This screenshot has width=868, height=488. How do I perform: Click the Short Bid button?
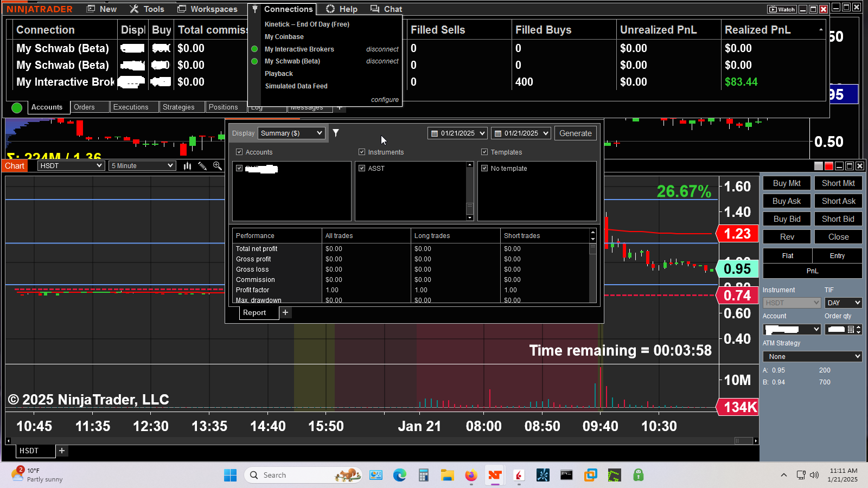coord(838,219)
